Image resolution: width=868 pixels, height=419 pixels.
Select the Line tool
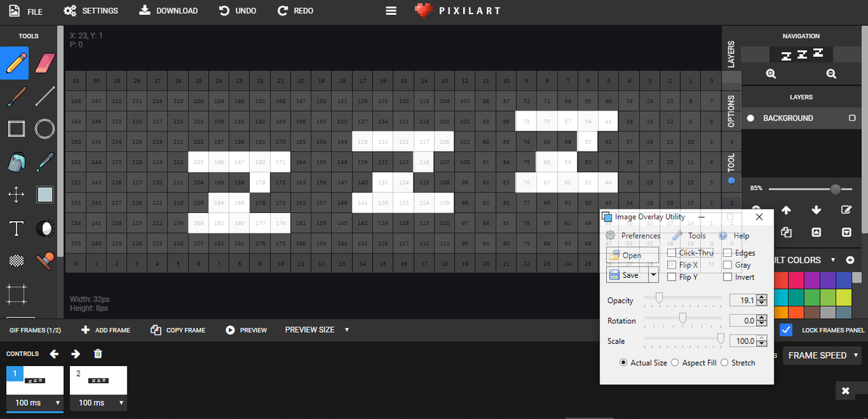(x=45, y=96)
